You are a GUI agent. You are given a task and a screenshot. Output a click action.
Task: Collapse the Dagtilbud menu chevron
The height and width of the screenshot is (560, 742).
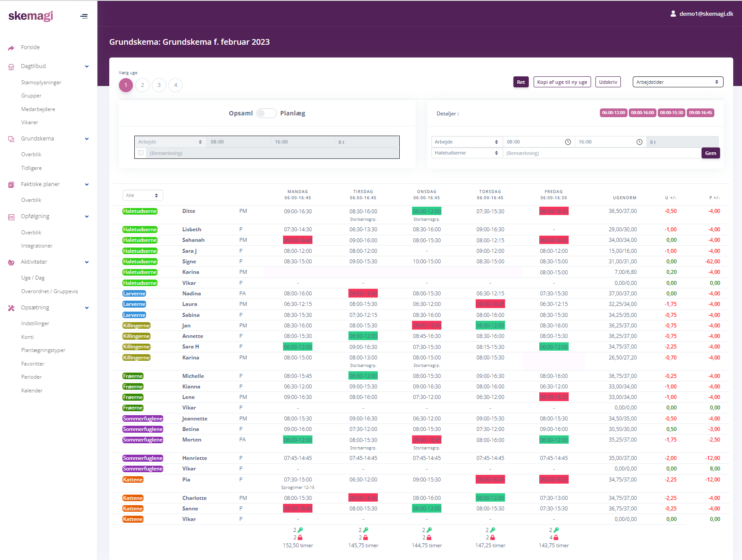pyautogui.click(x=87, y=67)
